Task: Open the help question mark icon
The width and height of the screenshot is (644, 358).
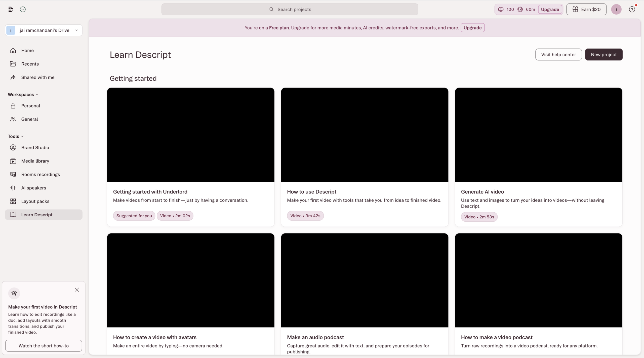Action: [632, 9]
